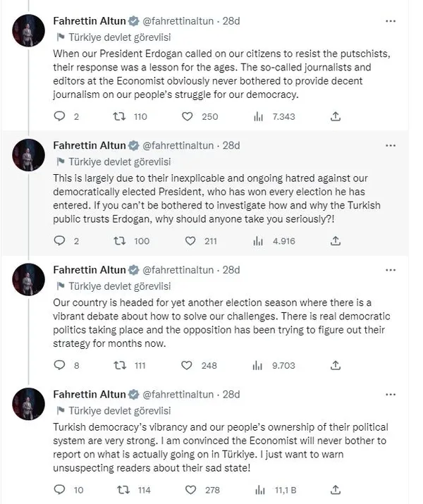Image resolution: width=423 pixels, height=504 pixels.
Task: Expand more options on the last tweet
Action: (391, 394)
